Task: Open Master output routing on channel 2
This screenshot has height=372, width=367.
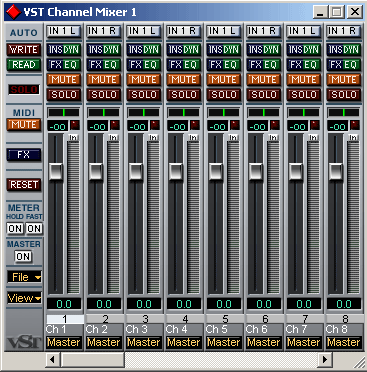Action: pos(104,342)
